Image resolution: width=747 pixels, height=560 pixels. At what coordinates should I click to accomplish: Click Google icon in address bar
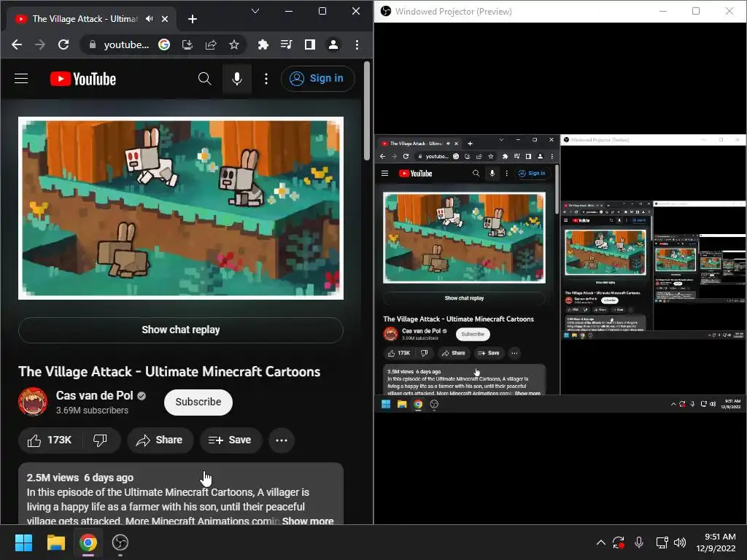coord(164,44)
